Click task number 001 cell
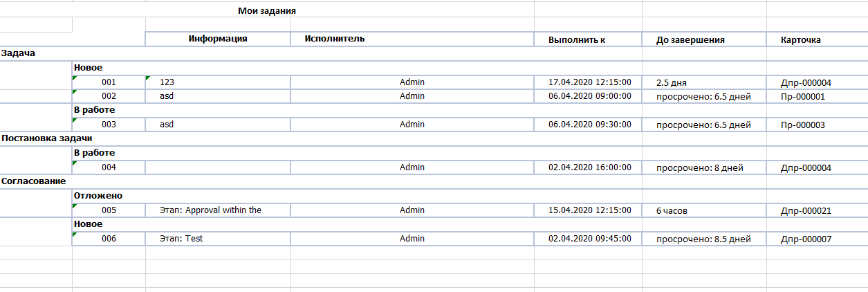This screenshot has height=292, width=868. (109, 82)
